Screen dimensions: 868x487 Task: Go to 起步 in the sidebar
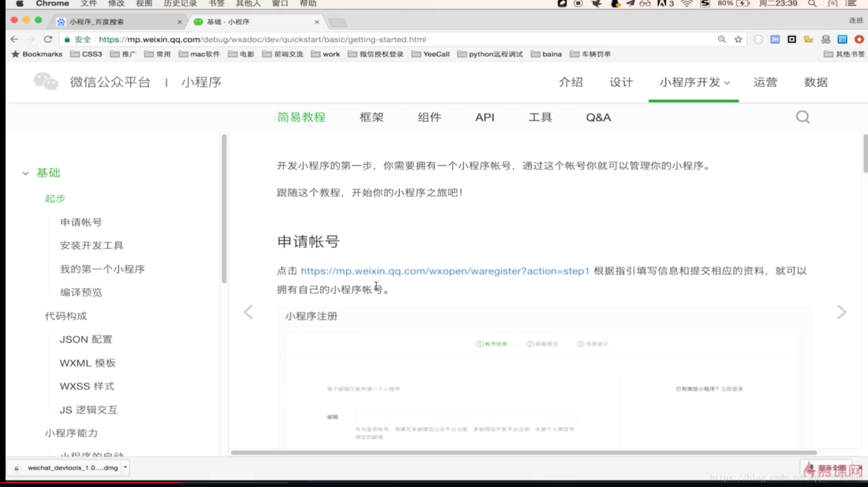[55, 199]
